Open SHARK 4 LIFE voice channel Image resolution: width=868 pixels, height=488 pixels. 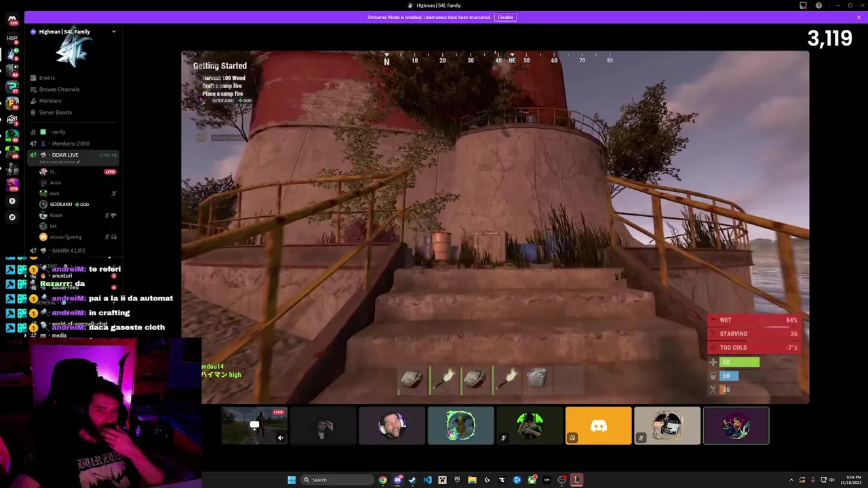coord(73,251)
